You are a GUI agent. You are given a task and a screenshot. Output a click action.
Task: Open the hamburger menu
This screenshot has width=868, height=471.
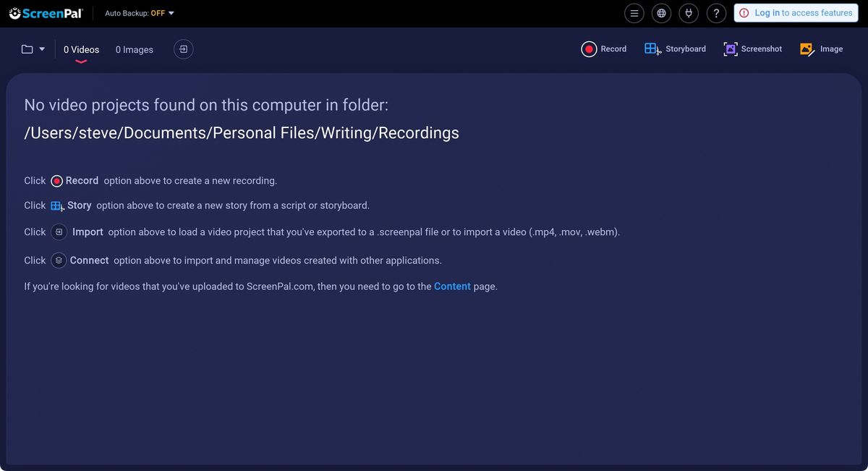click(x=634, y=12)
